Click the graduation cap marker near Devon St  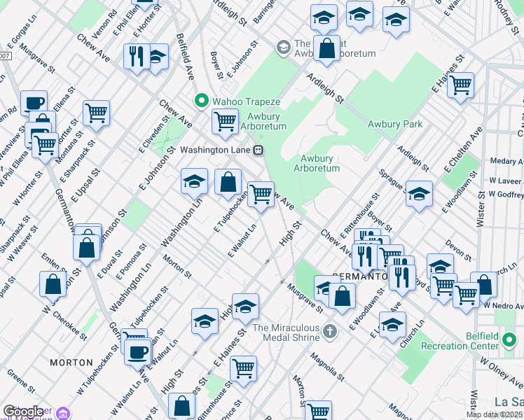point(440,264)
